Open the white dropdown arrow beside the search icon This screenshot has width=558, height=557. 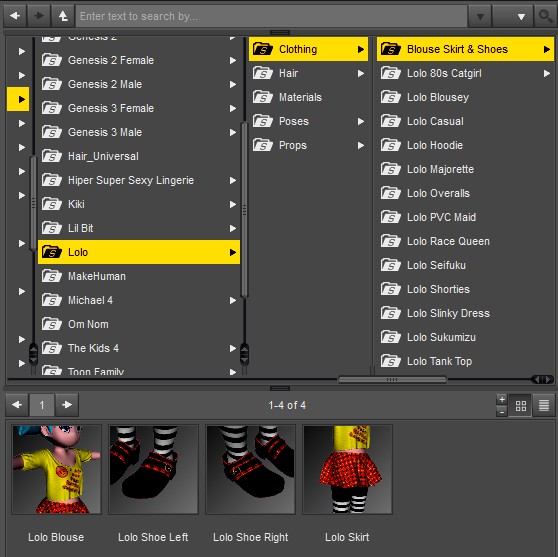pyautogui.click(x=521, y=16)
